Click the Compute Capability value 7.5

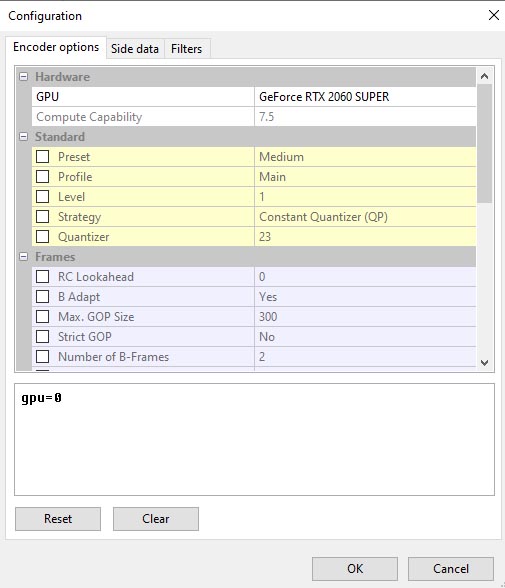[365, 117]
